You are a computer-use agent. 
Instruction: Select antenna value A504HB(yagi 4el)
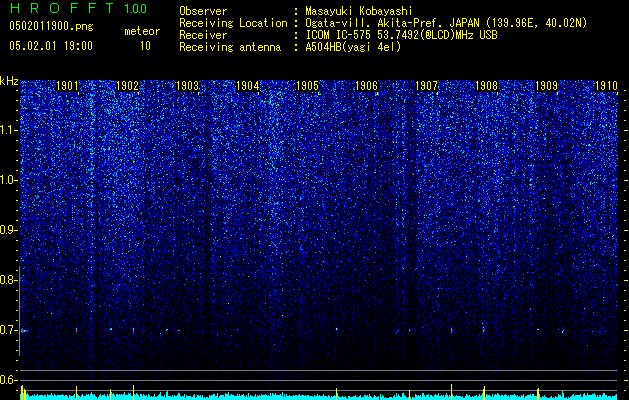click(353, 47)
